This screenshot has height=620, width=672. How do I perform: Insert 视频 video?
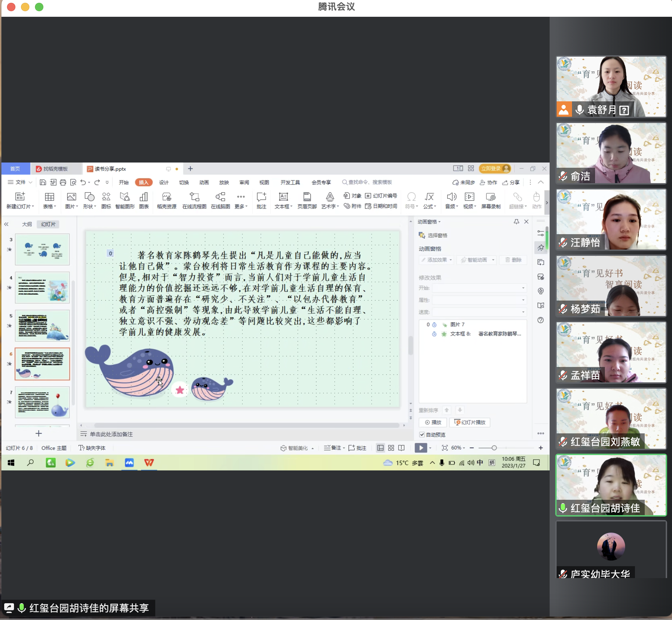point(470,200)
